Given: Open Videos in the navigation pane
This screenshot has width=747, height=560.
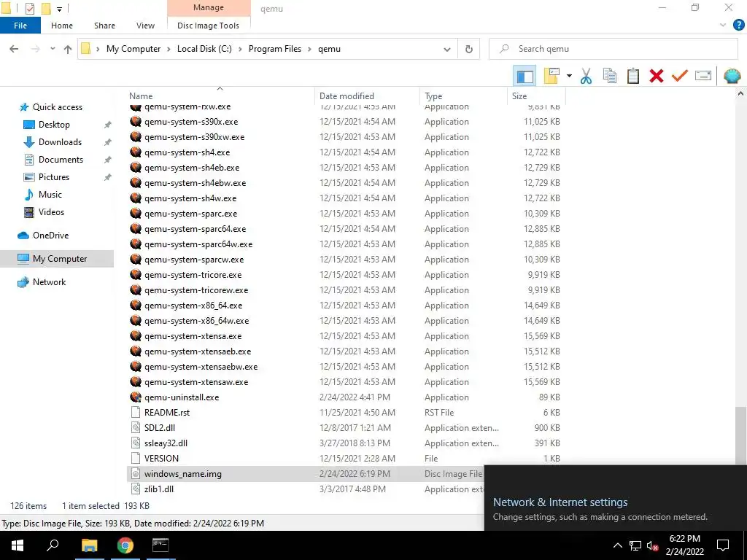Looking at the screenshot, I should coord(51,212).
